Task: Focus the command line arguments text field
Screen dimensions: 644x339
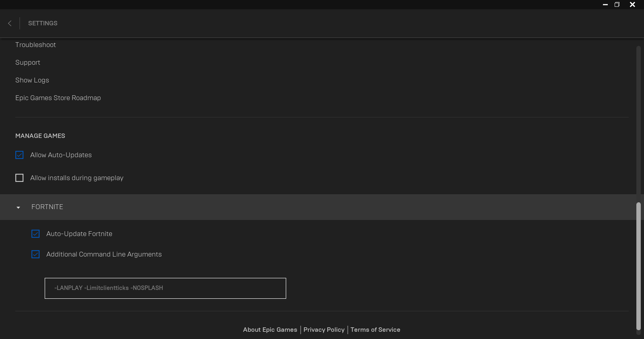Action: [165, 288]
